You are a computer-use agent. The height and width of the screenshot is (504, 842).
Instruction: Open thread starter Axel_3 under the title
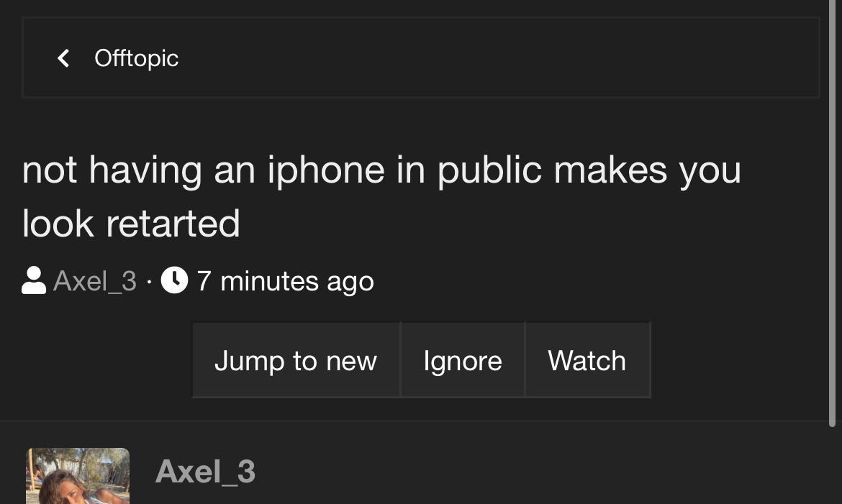click(x=95, y=280)
